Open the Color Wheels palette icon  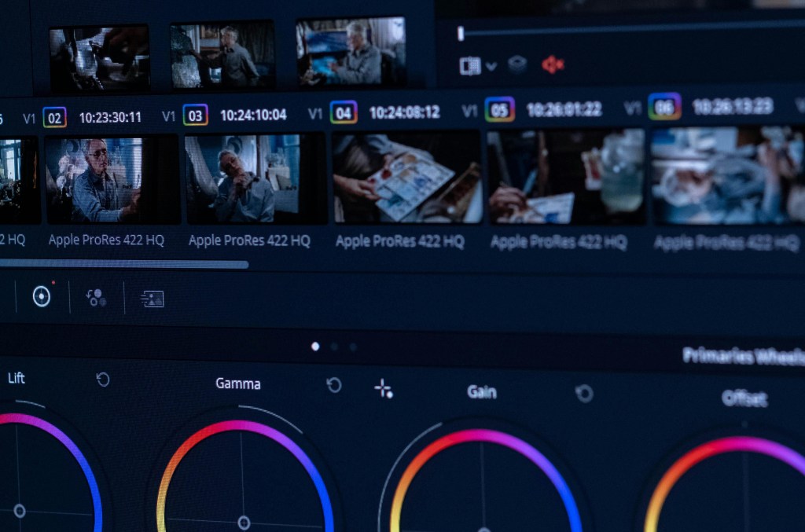[x=41, y=296]
